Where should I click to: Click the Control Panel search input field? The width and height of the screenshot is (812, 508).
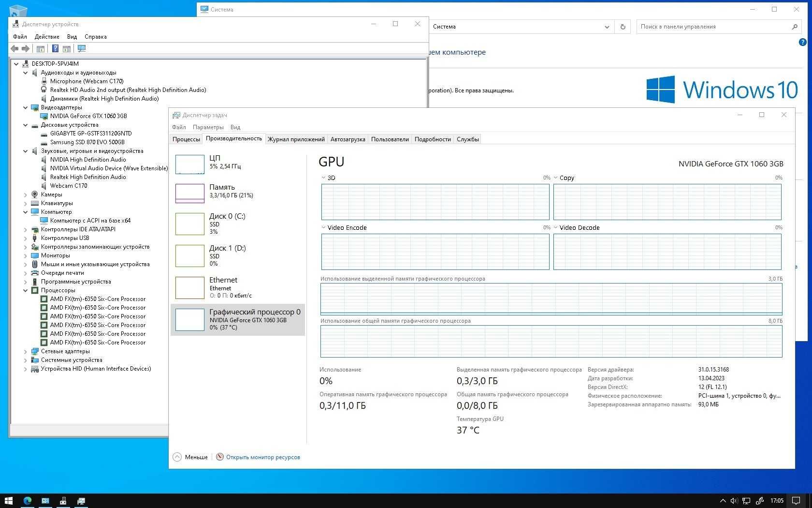713,27
